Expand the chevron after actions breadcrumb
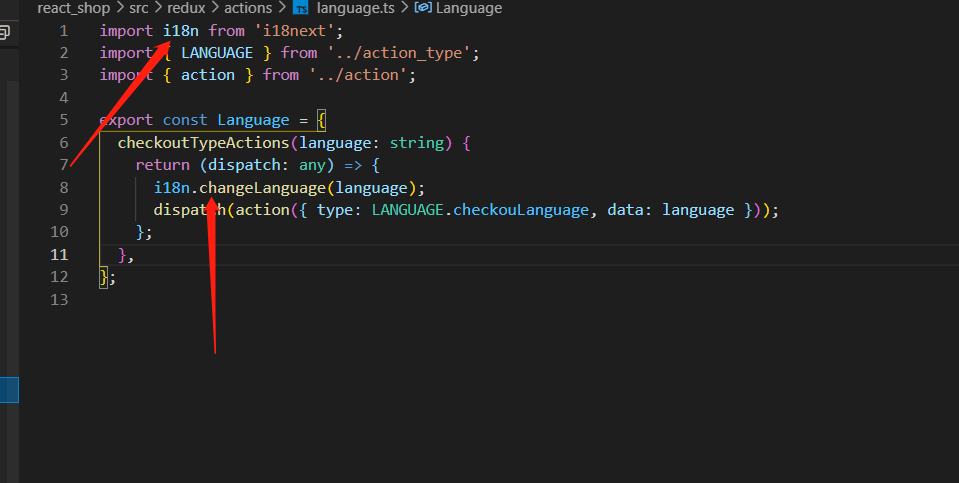This screenshot has height=483, width=959. coord(282,8)
